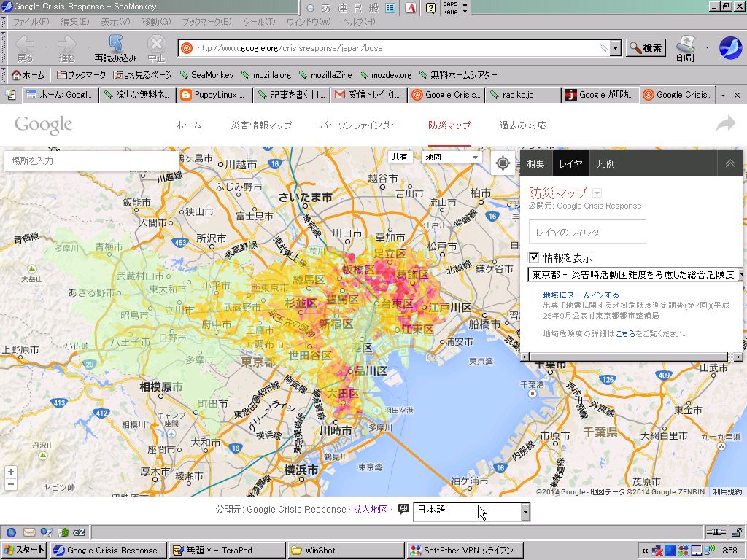Click the bookmark tag icon in URL bar
The image size is (747, 560).
click(603, 47)
